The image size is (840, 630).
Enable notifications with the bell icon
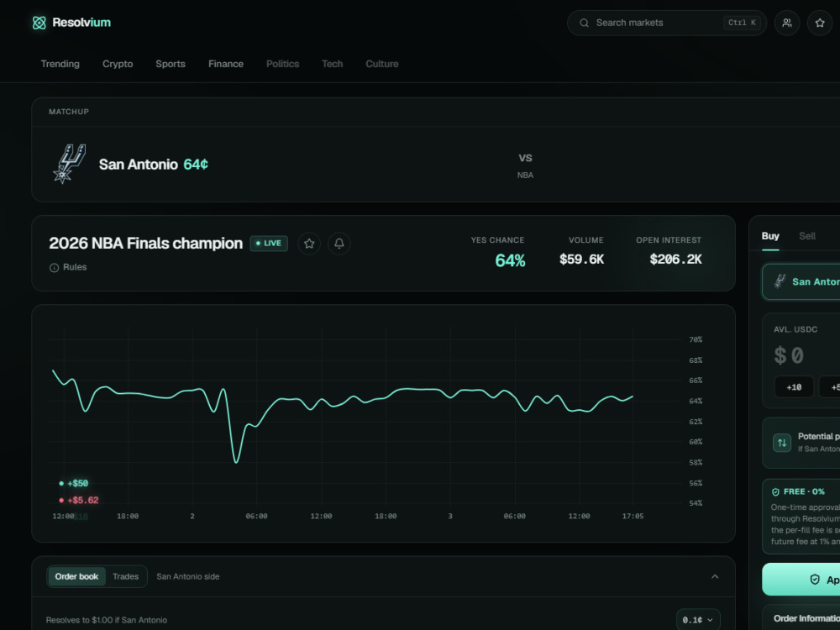click(339, 244)
